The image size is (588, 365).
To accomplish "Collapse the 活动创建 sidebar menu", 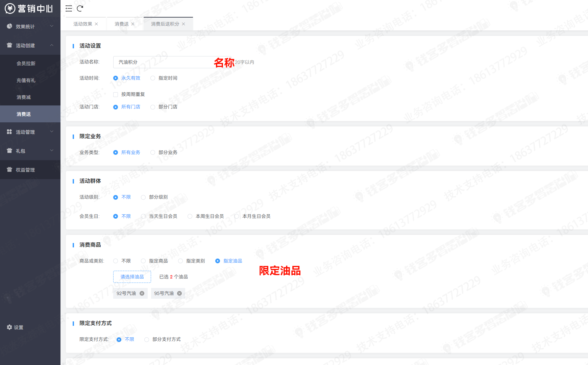I will (x=30, y=45).
